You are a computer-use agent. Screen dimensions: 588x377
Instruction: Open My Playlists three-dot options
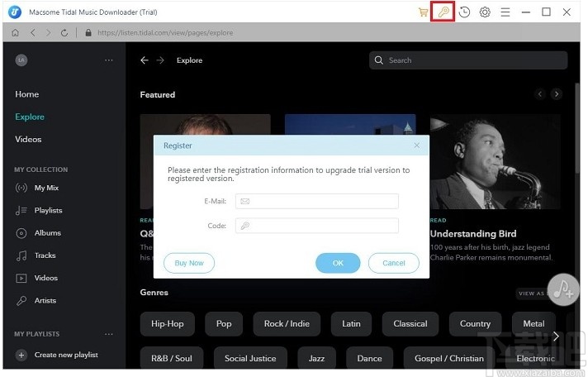109,334
